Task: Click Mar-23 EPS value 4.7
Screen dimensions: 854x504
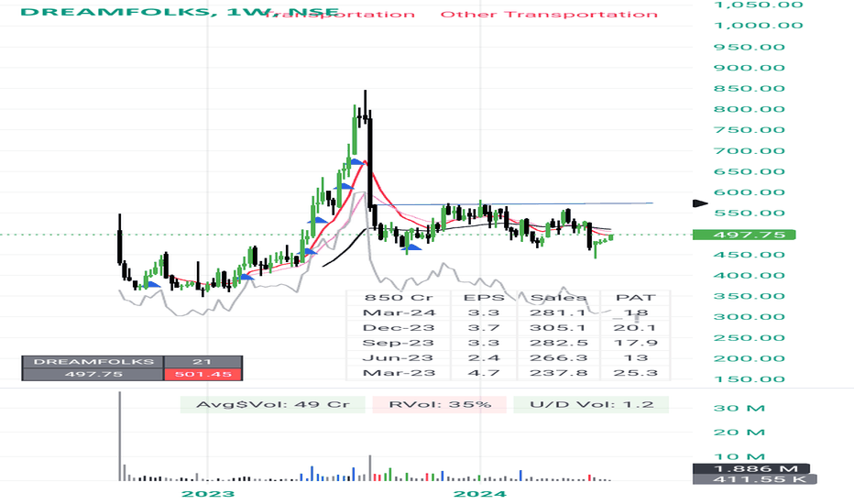Action: pyautogui.click(x=484, y=373)
